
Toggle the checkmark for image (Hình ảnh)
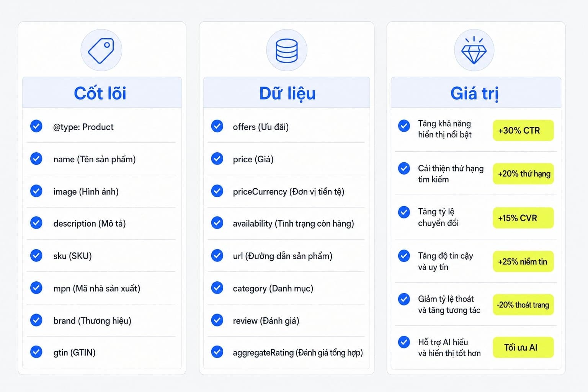click(x=36, y=191)
